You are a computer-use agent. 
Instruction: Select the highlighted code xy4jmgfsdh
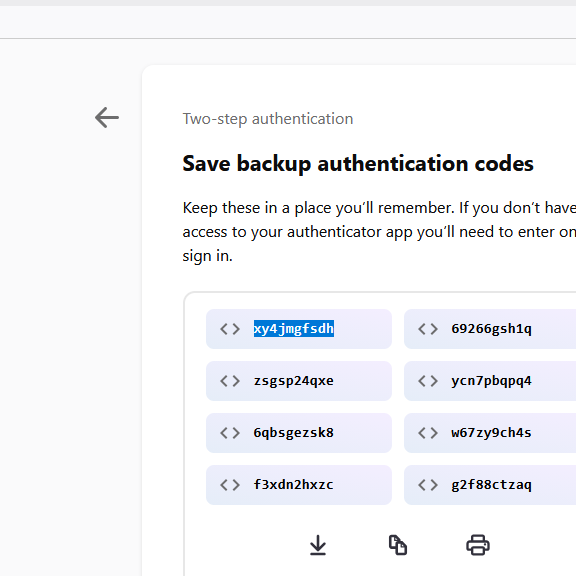point(294,328)
